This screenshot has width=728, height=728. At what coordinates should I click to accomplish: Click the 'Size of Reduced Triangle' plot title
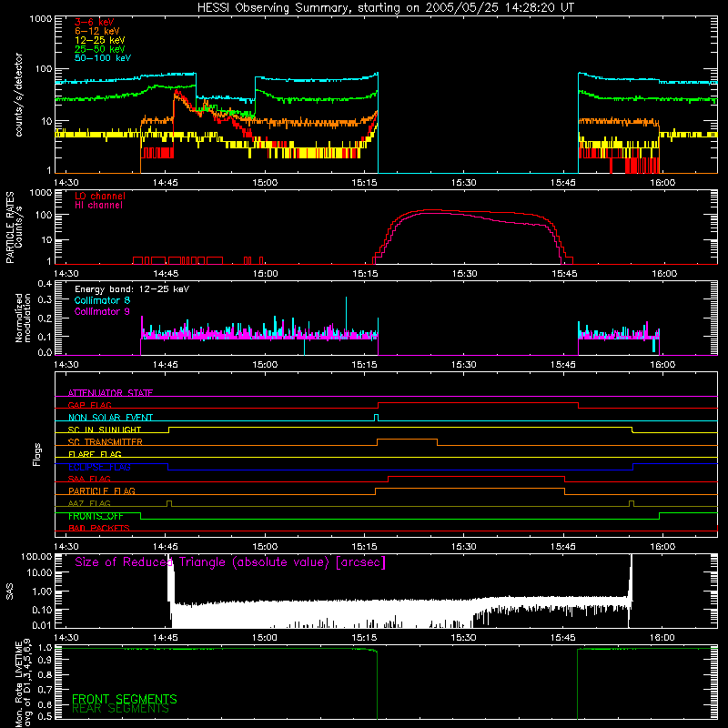point(230,562)
